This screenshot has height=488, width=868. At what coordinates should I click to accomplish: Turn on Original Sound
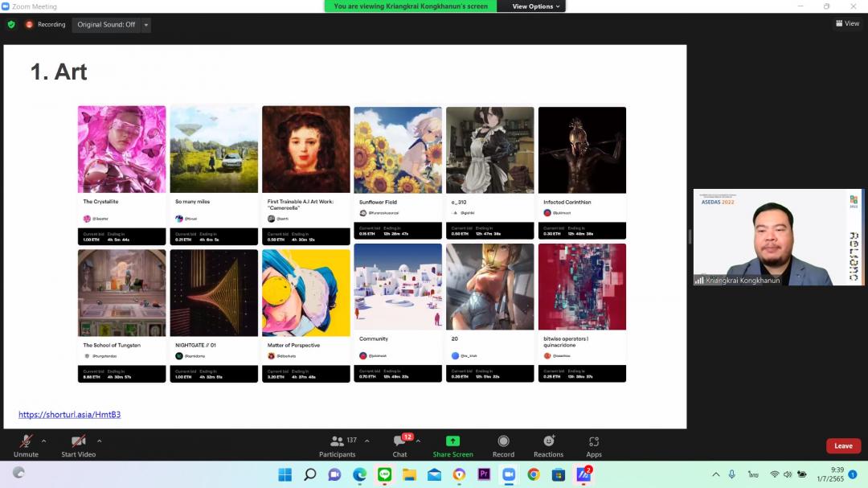(106, 25)
